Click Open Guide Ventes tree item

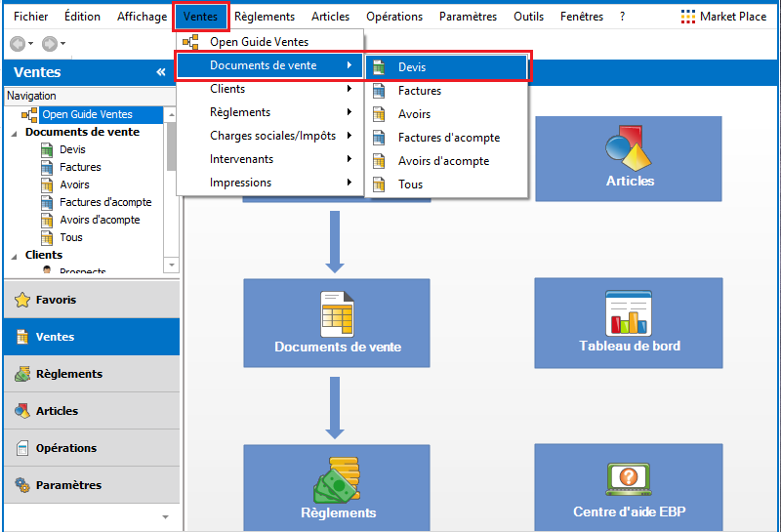pos(86,114)
